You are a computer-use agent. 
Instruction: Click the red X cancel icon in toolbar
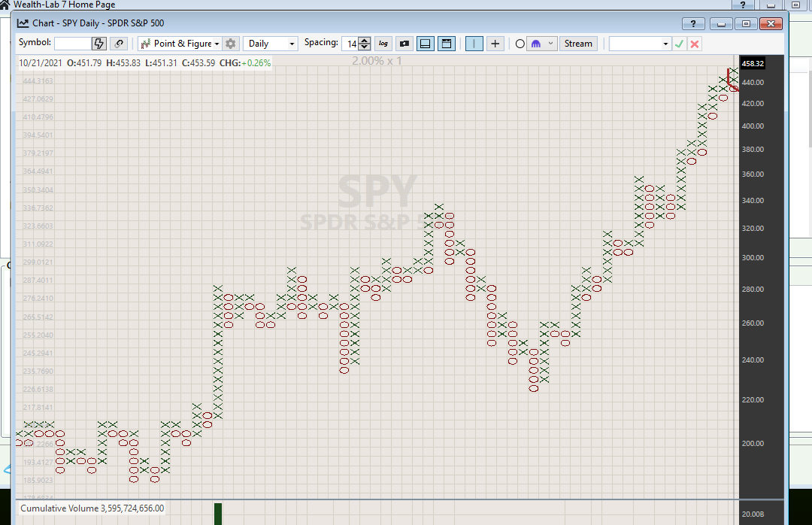[x=695, y=44]
